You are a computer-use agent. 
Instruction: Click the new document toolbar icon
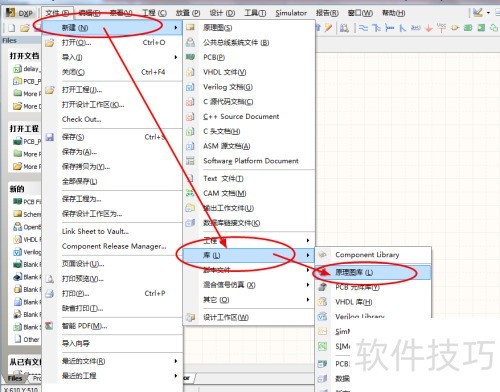12,28
